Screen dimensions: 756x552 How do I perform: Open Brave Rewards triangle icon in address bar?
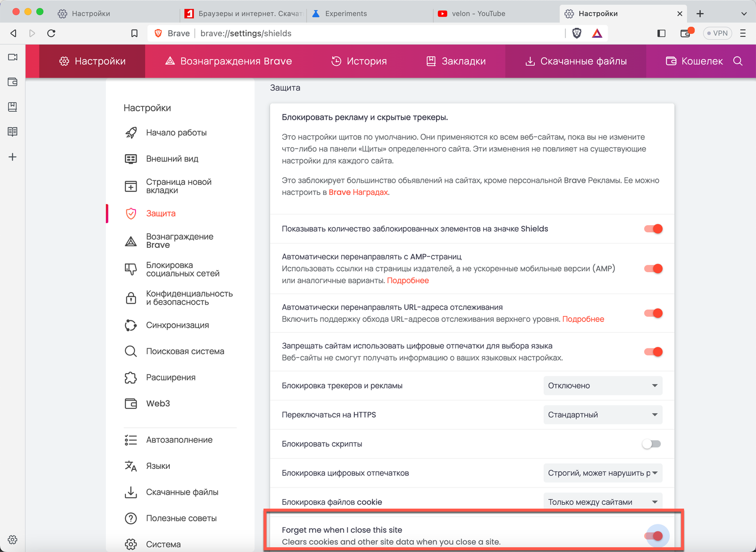pos(597,33)
